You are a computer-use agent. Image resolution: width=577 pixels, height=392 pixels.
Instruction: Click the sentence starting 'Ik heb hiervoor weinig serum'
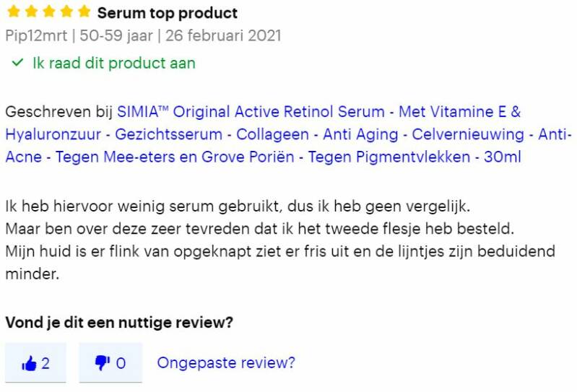tap(238, 206)
